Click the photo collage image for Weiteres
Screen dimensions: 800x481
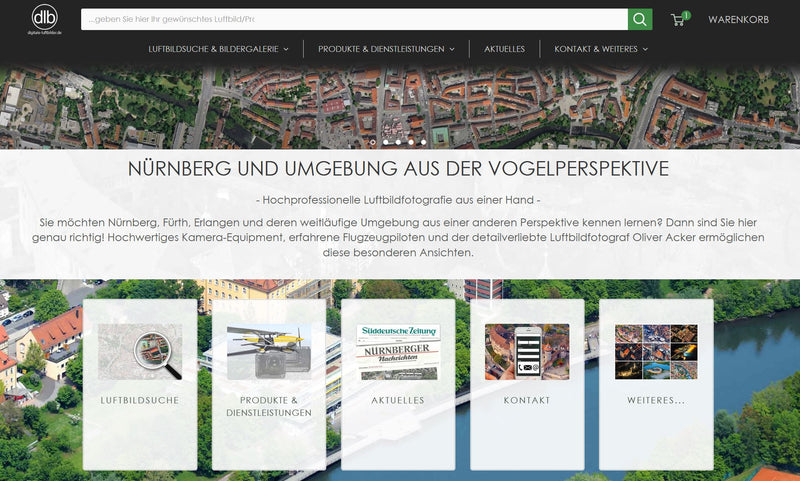[655, 351]
